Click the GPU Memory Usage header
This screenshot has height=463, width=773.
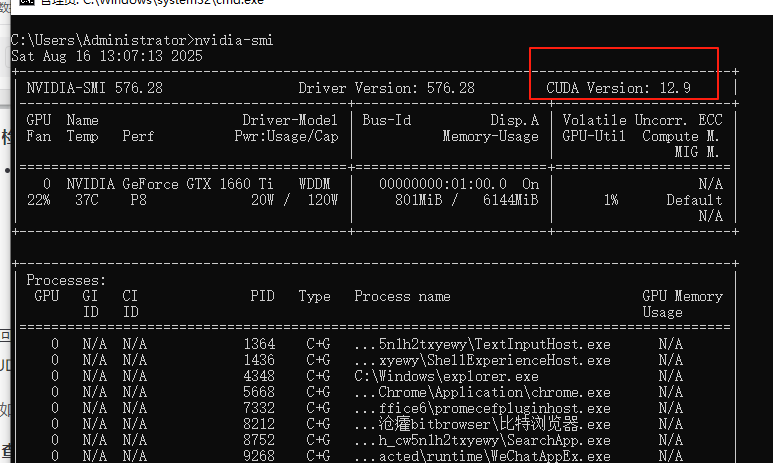click(682, 304)
